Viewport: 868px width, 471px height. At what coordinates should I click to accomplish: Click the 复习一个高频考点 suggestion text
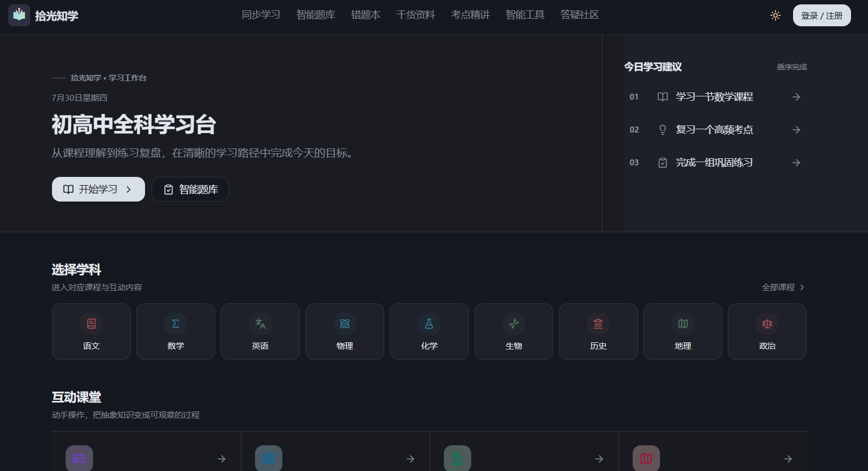coord(714,130)
